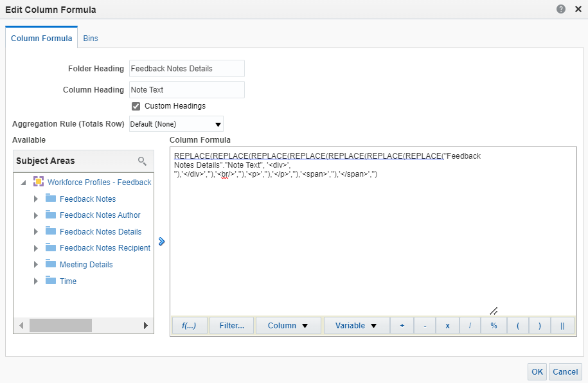Open the Filter... dialog
Screen dimensions: 588x383
231,325
